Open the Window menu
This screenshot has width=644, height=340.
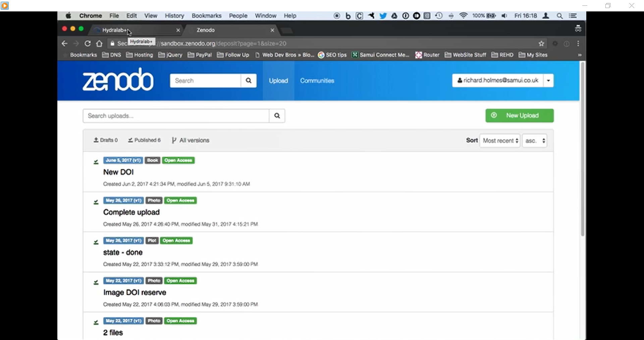pos(265,15)
